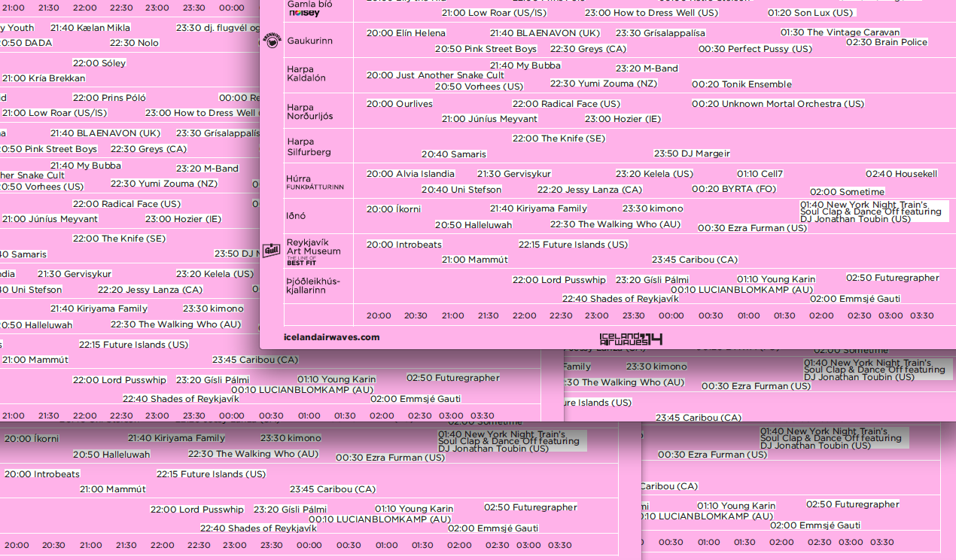This screenshot has width=956, height=560.
Task: Click 21:40 Kælan Mikla in left background copy
Action: (x=90, y=28)
